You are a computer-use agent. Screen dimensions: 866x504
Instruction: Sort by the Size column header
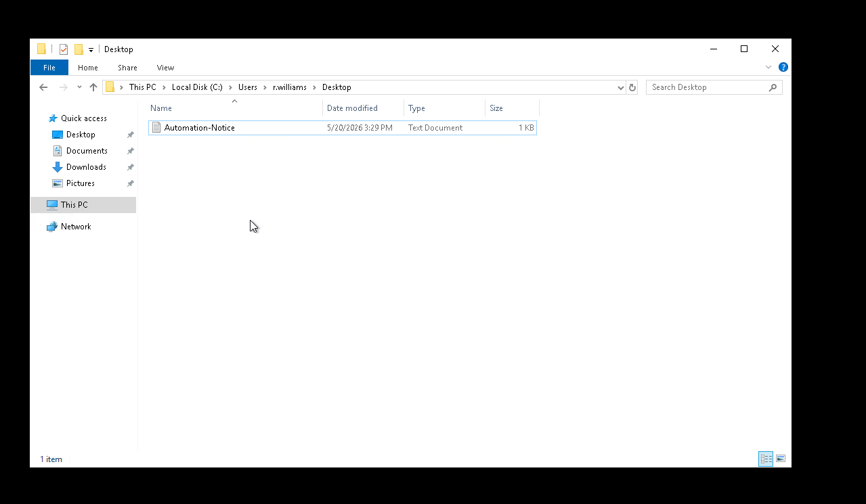click(512, 108)
